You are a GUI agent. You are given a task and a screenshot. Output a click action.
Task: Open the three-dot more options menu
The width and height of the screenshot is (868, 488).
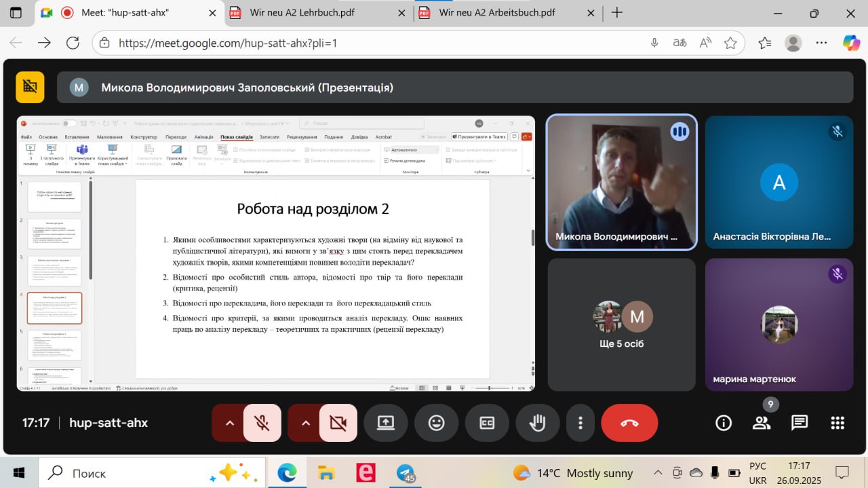pyautogui.click(x=580, y=423)
